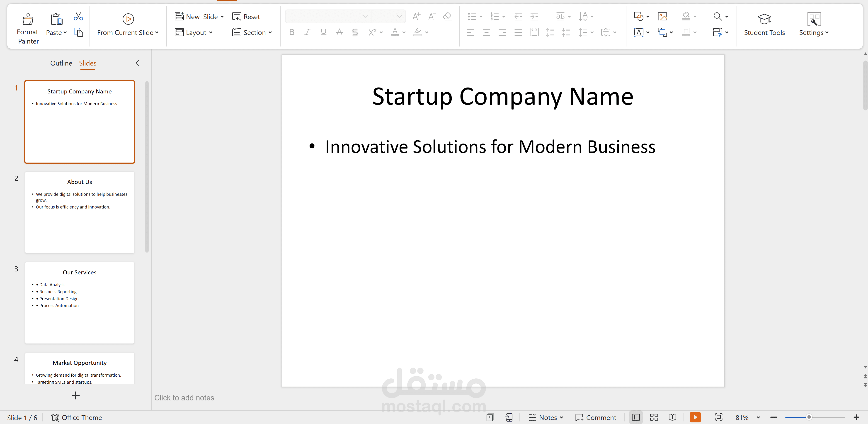This screenshot has width=868, height=424.
Task: Click the zoom slider handle
Action: tap(809, 417)
